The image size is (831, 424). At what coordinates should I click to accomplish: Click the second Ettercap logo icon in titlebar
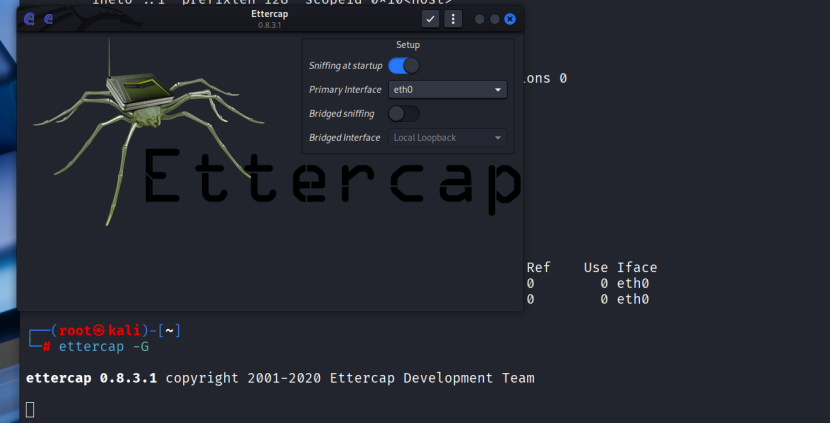coord(48,19)
